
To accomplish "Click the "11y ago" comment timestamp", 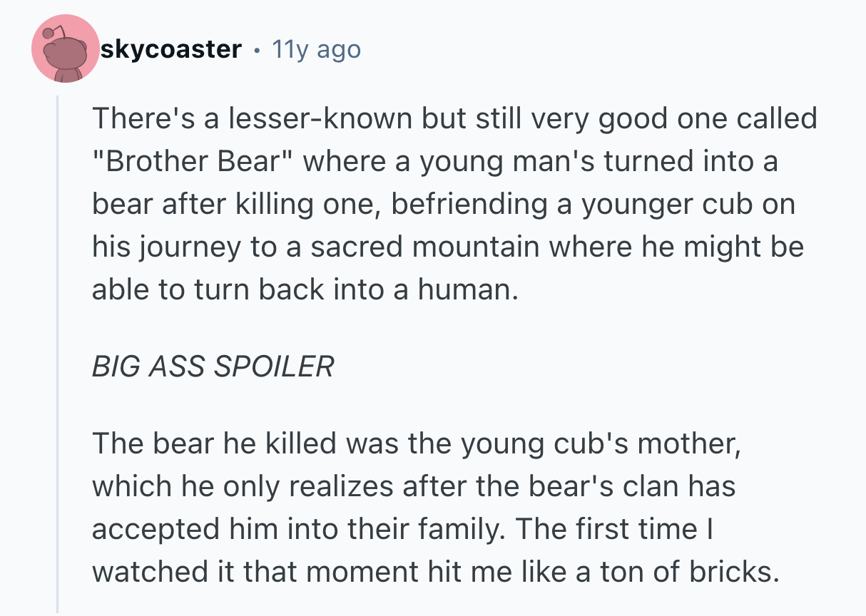I will (316, 49).
